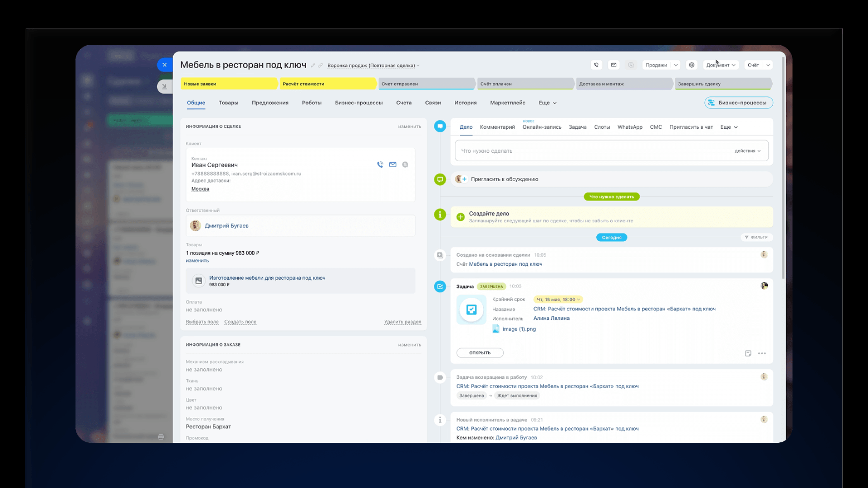Screen dimensions: 868x488
Task: Click Москва delivery address
Action: pyautogui.click(x=200, y=189)
